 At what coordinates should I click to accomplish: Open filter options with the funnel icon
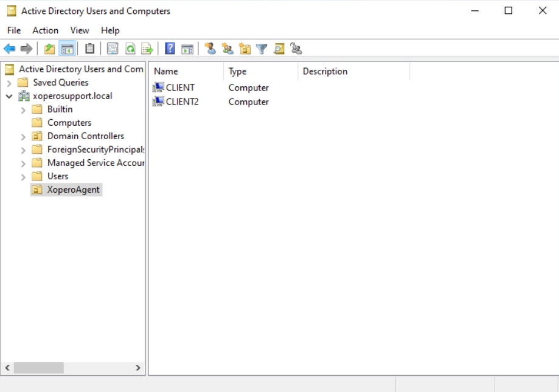click(x=260, y=49)
